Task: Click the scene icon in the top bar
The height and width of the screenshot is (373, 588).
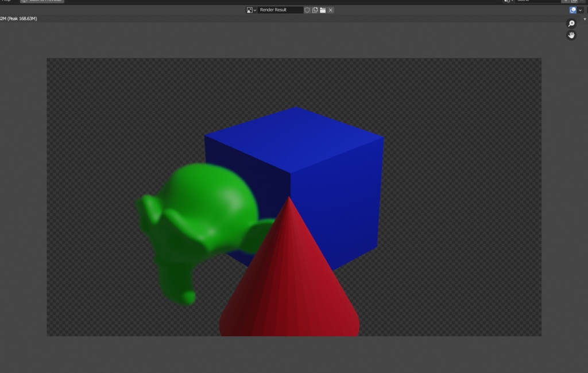Action: click(508, 1)
